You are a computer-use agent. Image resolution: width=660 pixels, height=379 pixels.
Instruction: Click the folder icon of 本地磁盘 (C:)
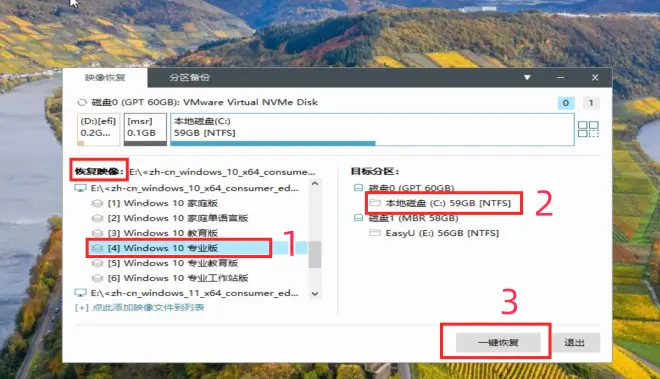coord(375,203)
